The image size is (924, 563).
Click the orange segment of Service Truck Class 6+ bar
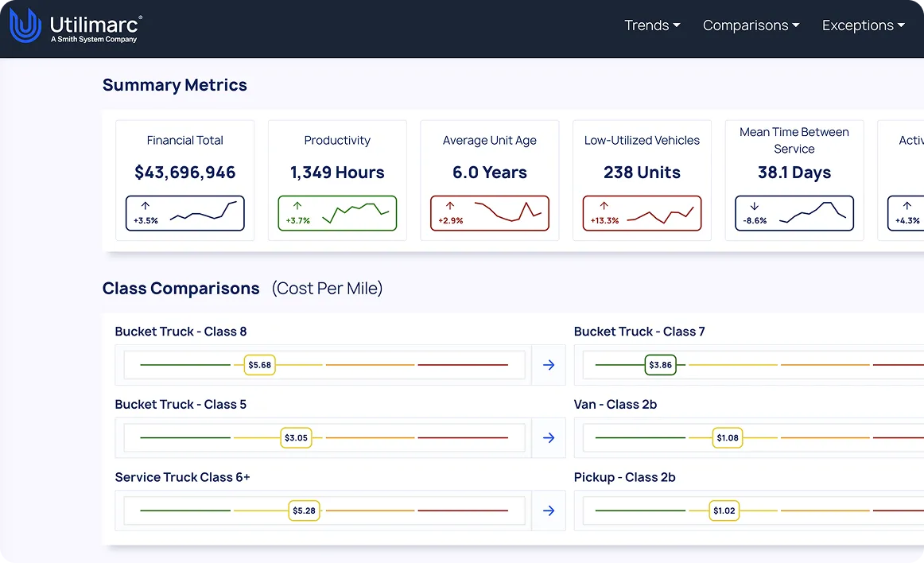[x=370, y=511]
